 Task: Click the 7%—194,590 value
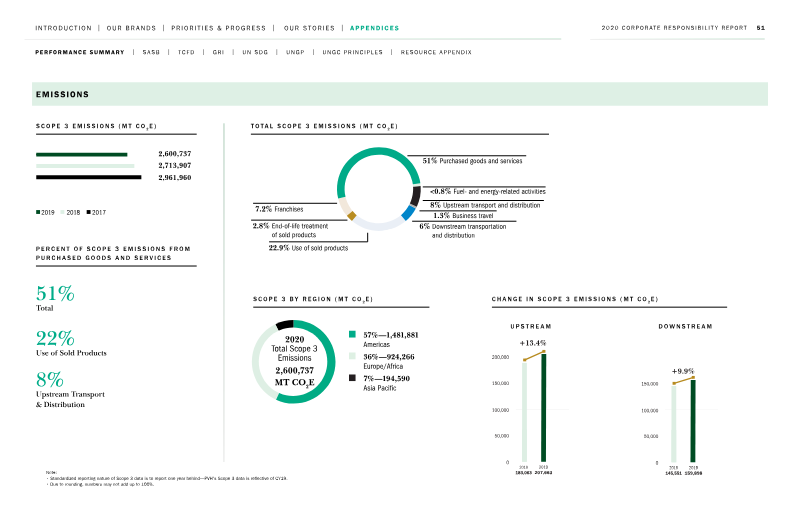coord(386,378)
